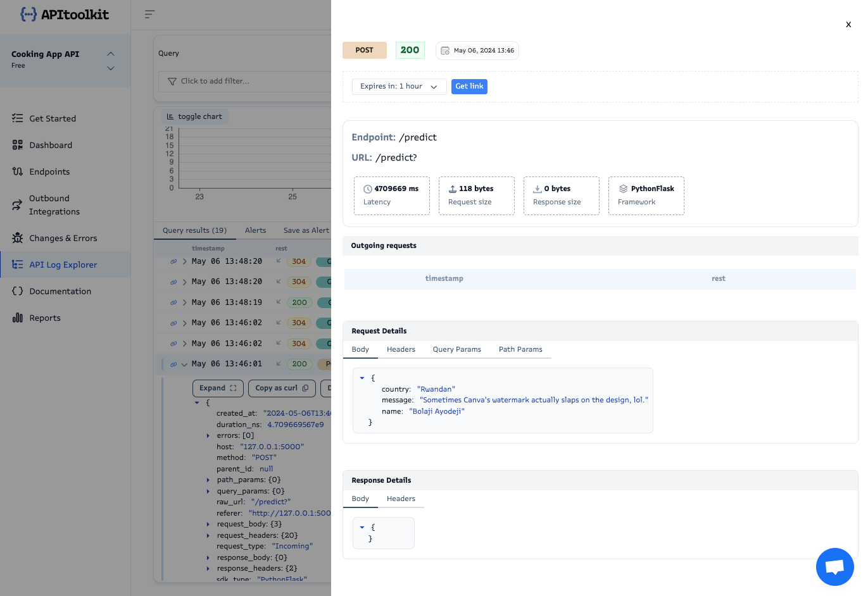Open the Documentation section
Screen dimensions: 868x596
[61, 291]
